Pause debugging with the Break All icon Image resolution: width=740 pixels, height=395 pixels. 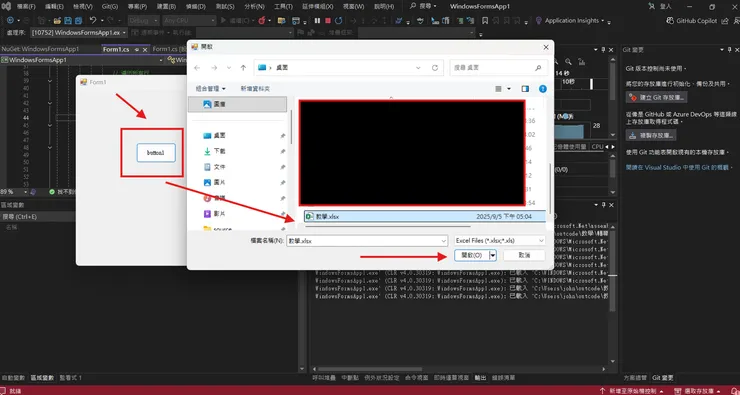tap(317, 21)
